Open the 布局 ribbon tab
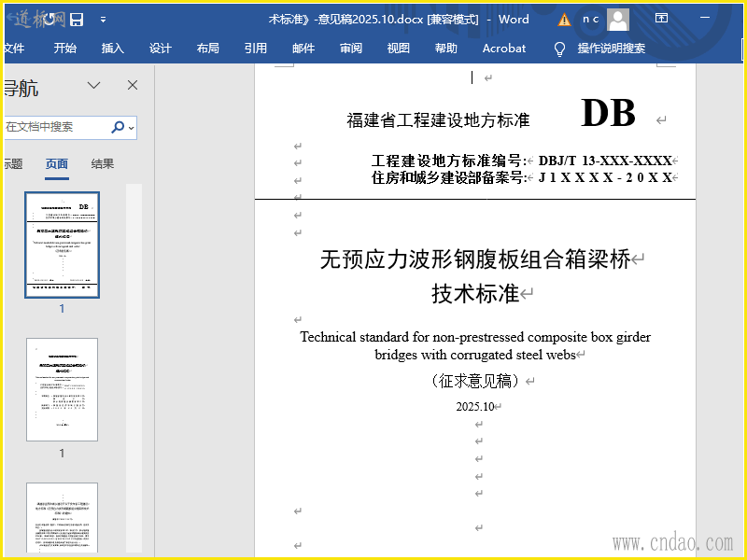 [x=208, y=49]
